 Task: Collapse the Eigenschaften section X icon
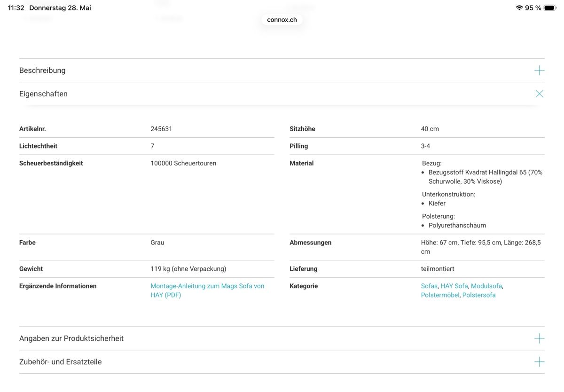click(x=539, y=94)
